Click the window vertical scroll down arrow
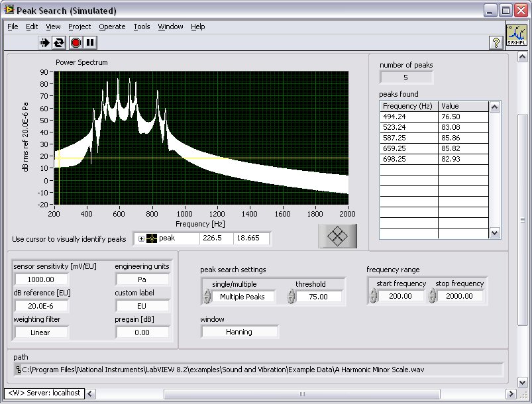The image size is (532, 404). [x=523, y=382]
